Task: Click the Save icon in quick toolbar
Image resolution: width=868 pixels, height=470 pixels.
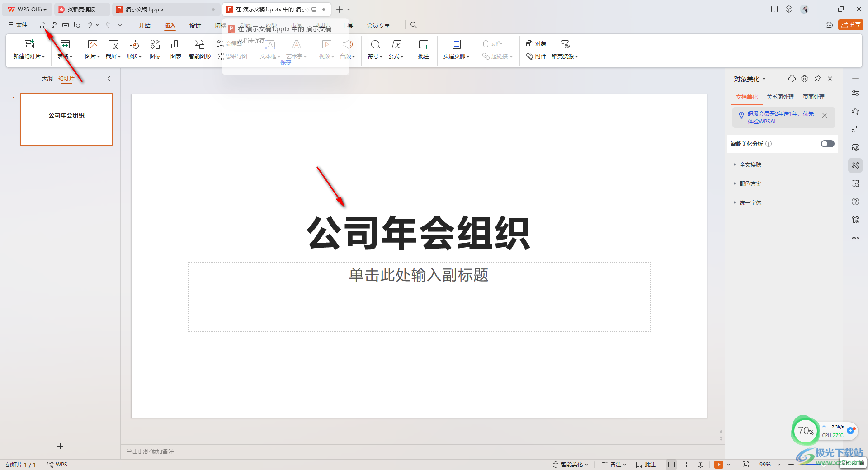Action: (42, 25)
